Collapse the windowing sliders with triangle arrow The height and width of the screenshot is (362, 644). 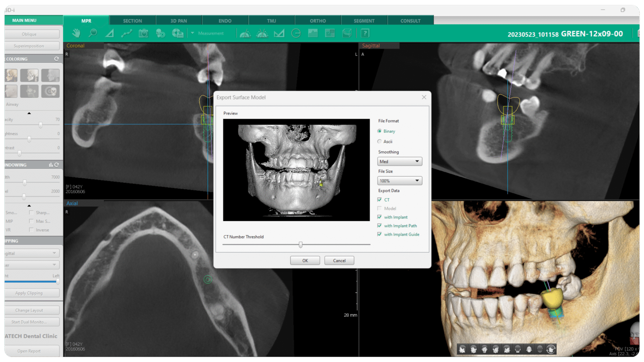coord(29,205)
